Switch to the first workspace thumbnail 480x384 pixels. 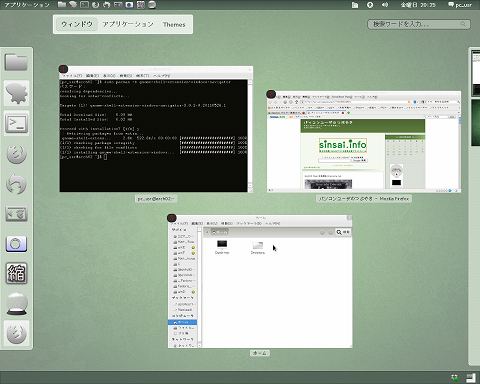tap(476, 73)
